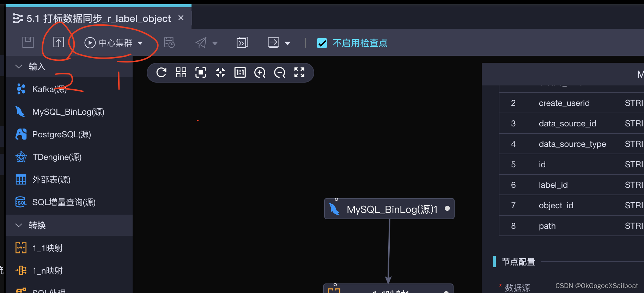
Task: Click the TDengine star icon
Action: pos(21,157)
